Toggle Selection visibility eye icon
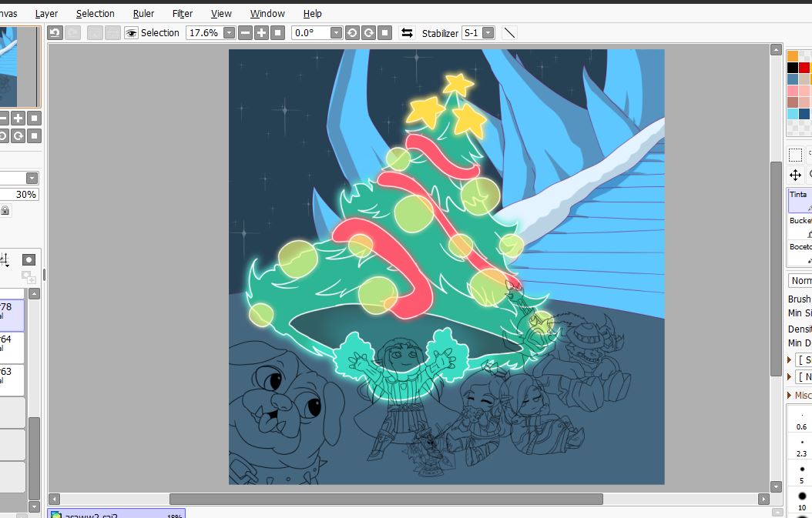 point(131,33)
